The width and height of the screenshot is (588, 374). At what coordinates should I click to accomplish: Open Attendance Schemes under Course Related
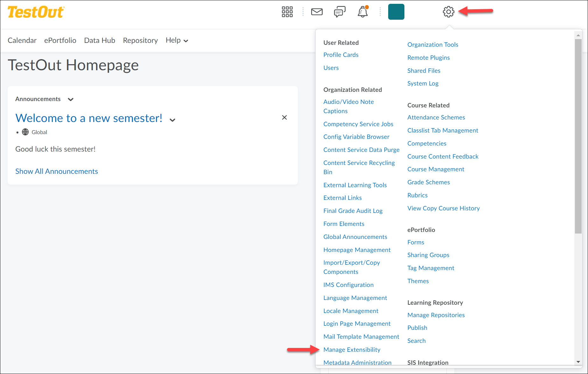(x=436, y=117)
